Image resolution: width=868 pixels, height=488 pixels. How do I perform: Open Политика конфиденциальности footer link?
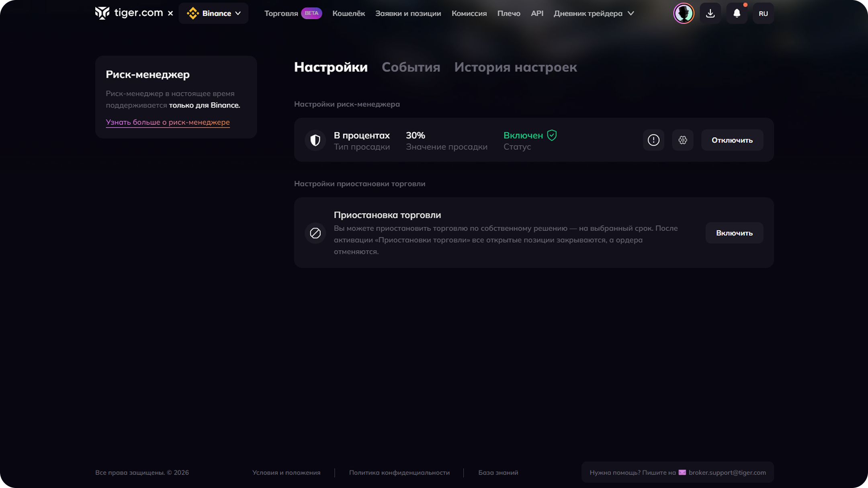pos(399,472)
